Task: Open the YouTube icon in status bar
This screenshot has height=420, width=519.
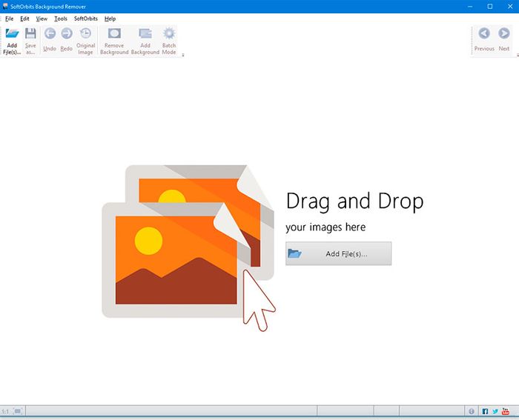Action: 506,411
